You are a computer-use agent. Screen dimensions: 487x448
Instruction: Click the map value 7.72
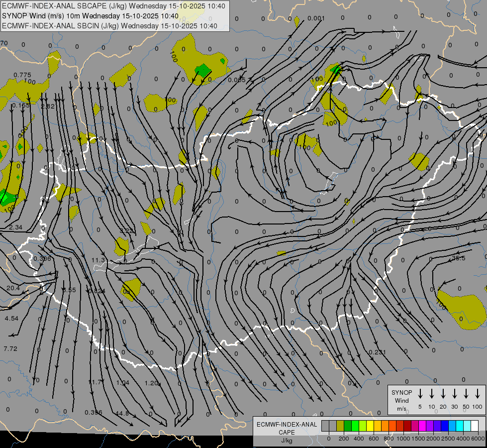pos(10,348)
